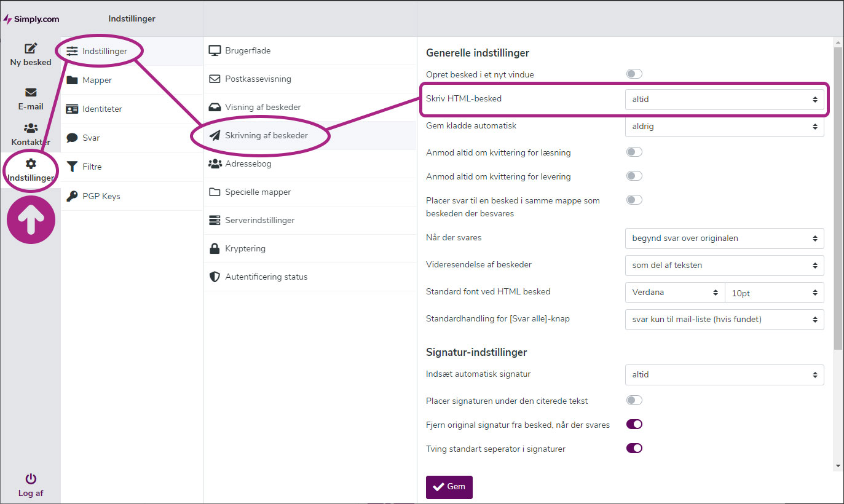Open the 'Skriv HTML-besked' dropdown
Screen dimensions: 844x504
pos(724,99)
